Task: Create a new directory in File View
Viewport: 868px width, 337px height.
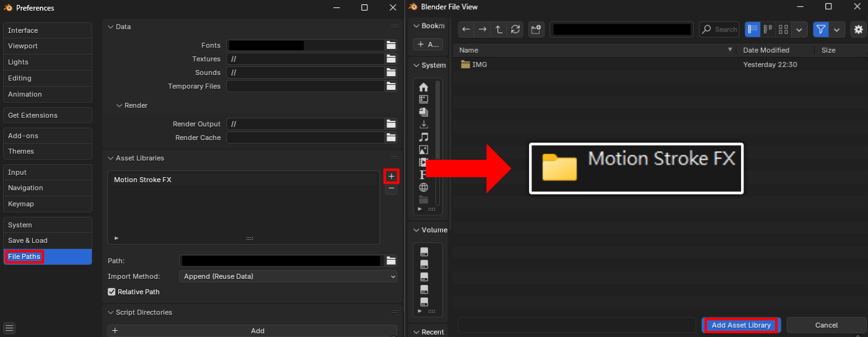Action: tap(536, 29)
